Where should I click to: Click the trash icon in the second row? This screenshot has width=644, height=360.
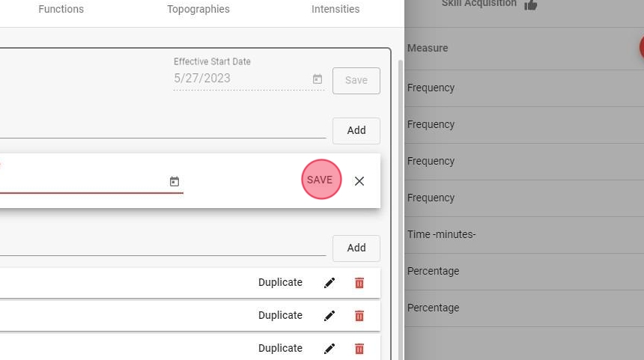click(x=359, y=316)
